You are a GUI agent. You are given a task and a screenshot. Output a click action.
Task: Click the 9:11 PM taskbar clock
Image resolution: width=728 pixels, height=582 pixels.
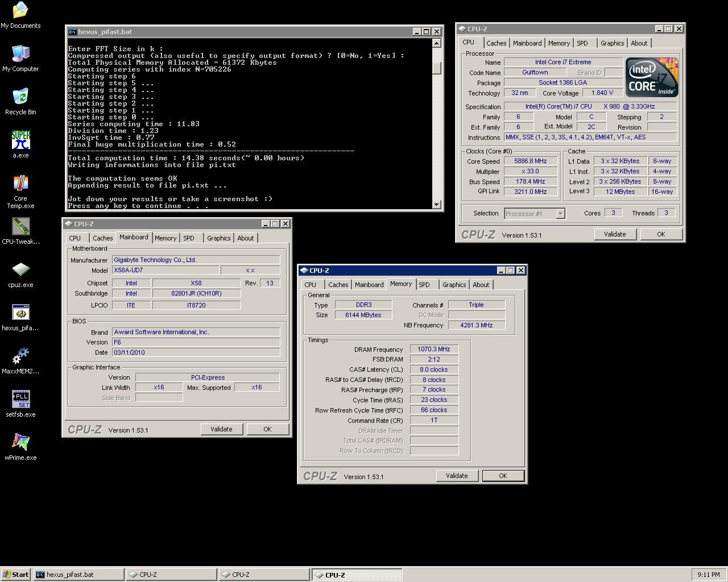coord(708,575)
